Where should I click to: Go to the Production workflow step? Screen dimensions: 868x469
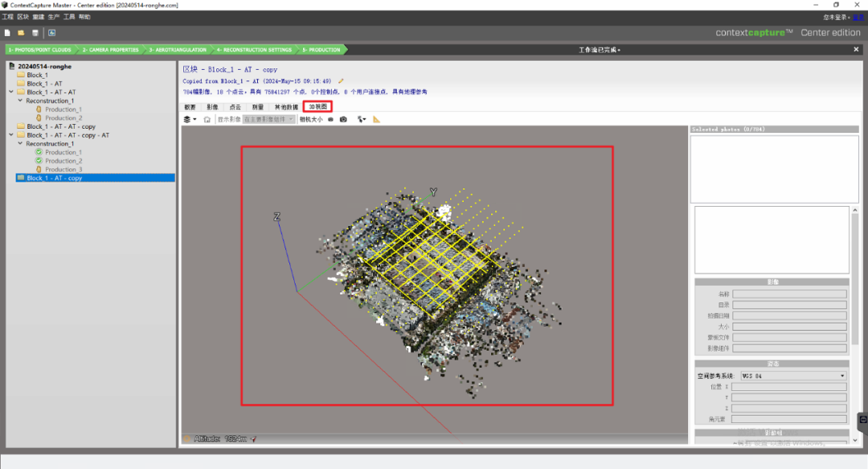[321, 50]
